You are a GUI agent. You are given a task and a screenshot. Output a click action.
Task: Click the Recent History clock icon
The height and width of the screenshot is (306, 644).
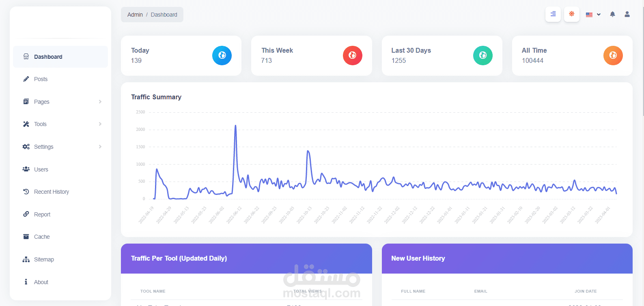[26, 192]
